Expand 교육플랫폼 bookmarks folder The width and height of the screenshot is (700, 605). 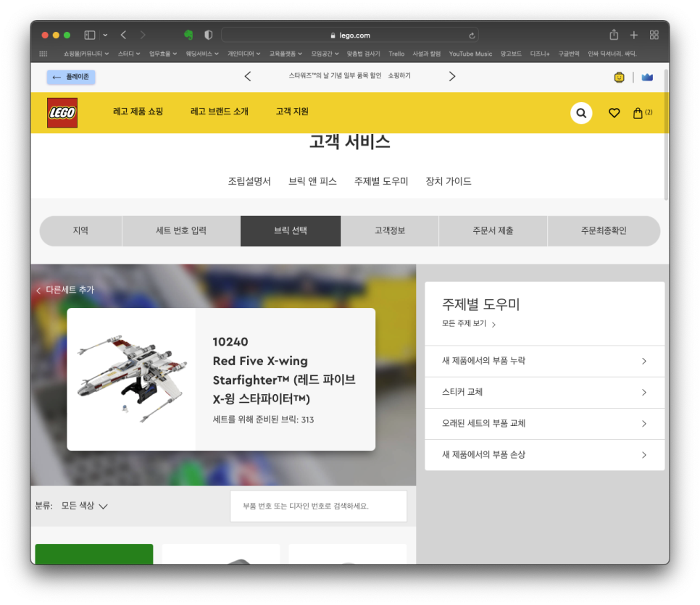click(286, 54)
